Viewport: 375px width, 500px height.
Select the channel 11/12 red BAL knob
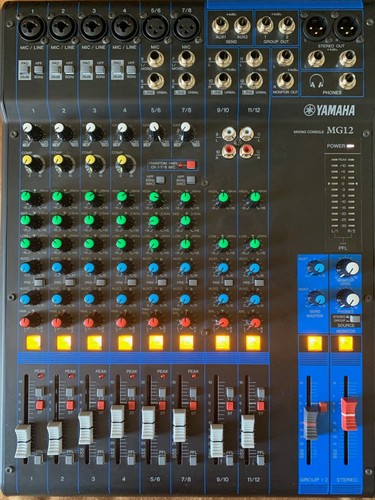[x=255, y=323]
